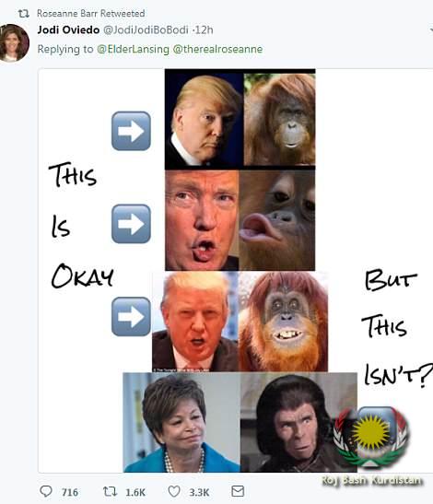This screenshot has height=504, width=433.
Task: Open the @ElderLansing mention
Action: pos(133,49)
